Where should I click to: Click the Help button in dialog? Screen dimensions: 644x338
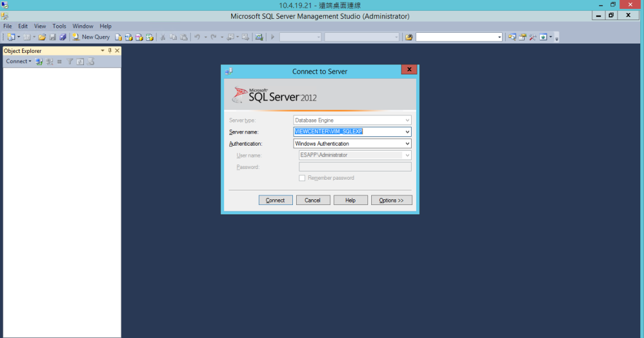[x=350, y=200]
